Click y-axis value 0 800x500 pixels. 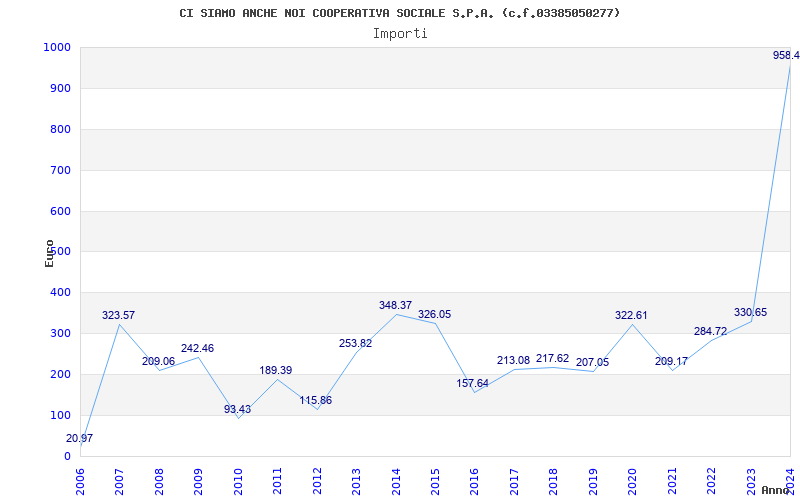[x=67, y=456]
